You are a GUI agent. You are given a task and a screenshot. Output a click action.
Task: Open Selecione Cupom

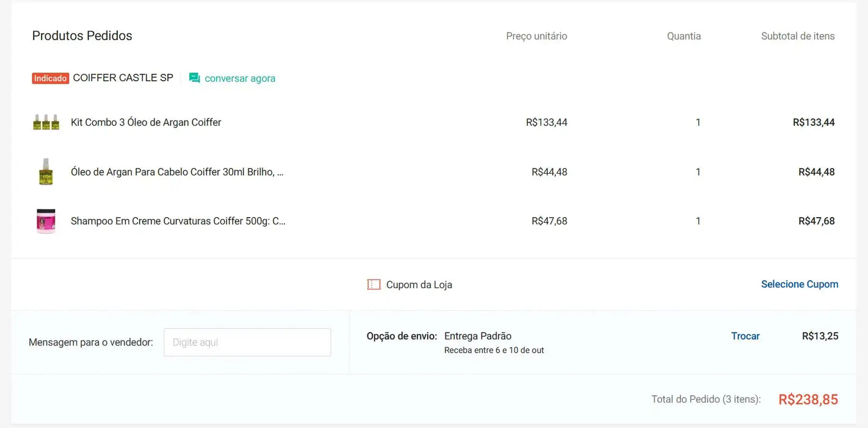coord(800,284)
